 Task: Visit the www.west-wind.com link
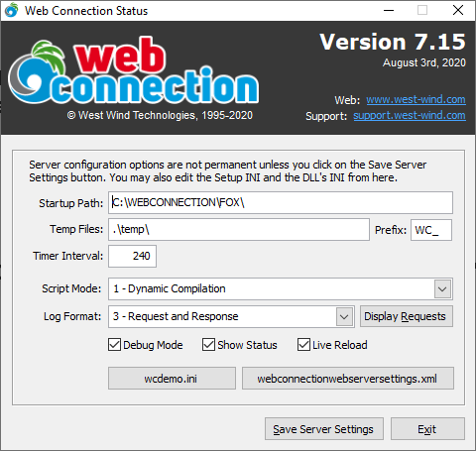coord(416,99)
